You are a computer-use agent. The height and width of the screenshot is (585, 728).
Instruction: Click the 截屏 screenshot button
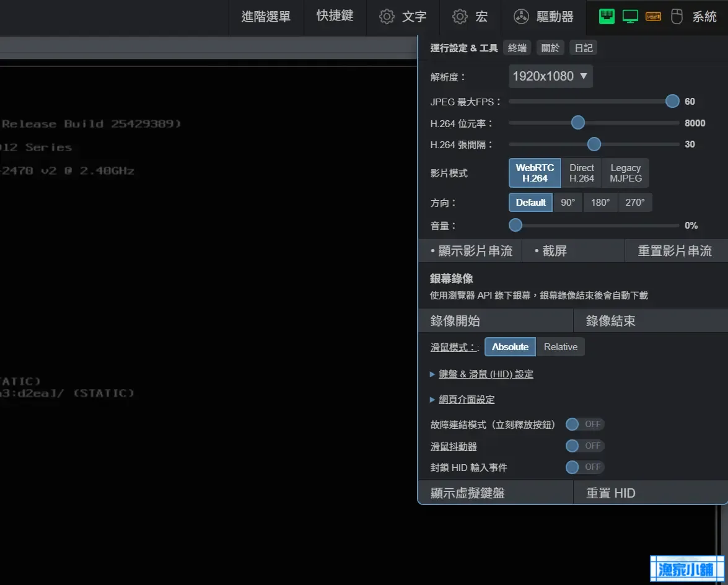(x=573, y=251)
